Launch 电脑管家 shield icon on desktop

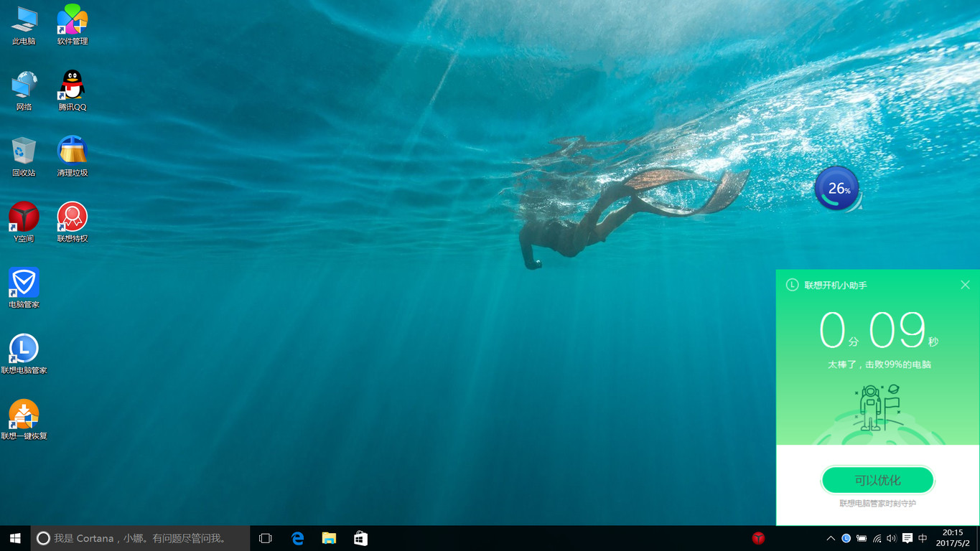coord(24,288)
